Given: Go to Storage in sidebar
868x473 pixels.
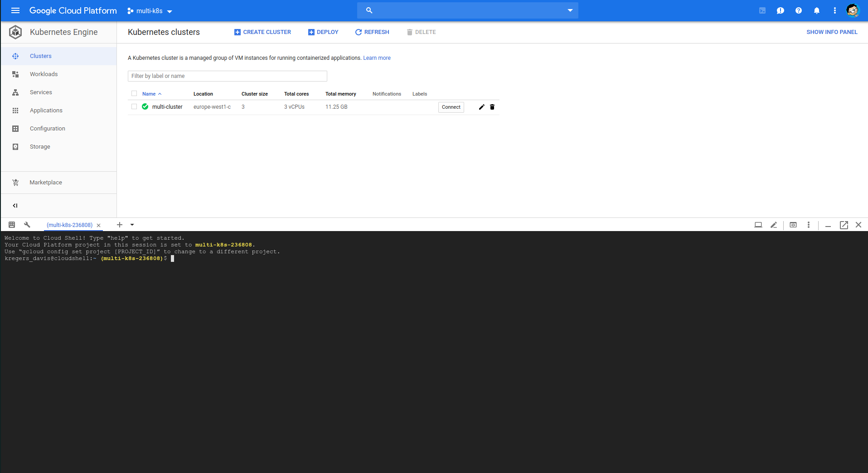Looking at the screenshot, I should click(58, 147).
